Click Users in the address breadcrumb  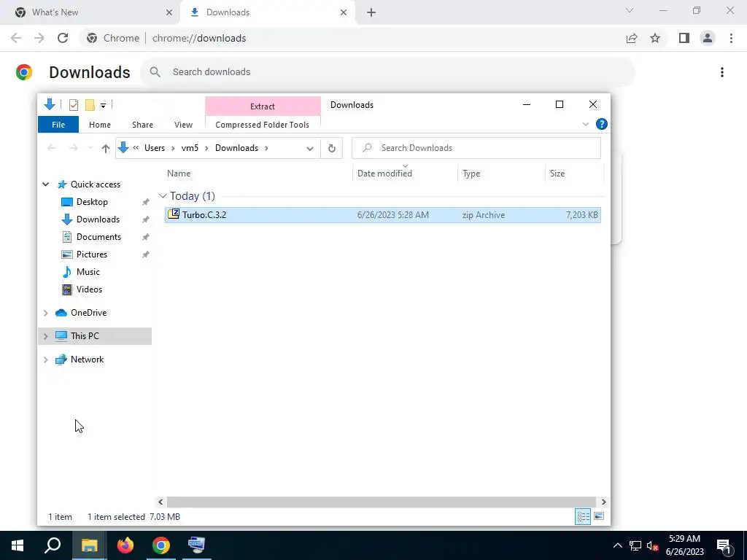click(155, 148)
